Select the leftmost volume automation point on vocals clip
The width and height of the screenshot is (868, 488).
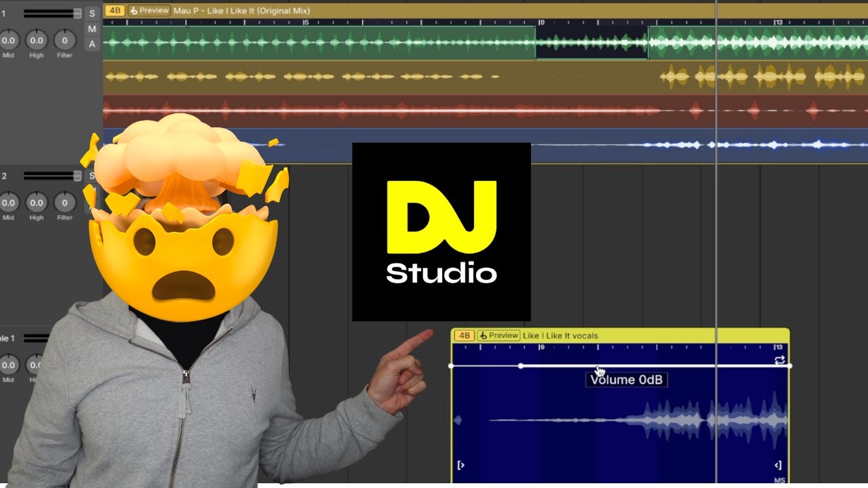(x=452, y=366)
